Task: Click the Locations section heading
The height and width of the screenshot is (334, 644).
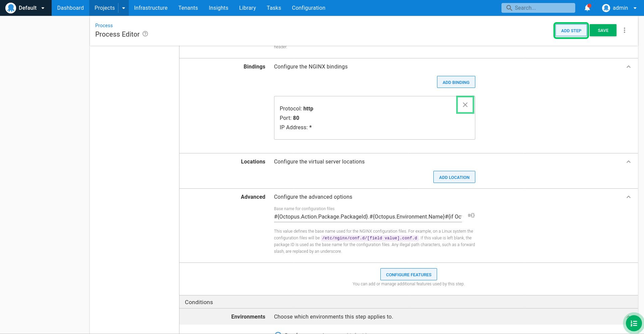Action: 253,162
